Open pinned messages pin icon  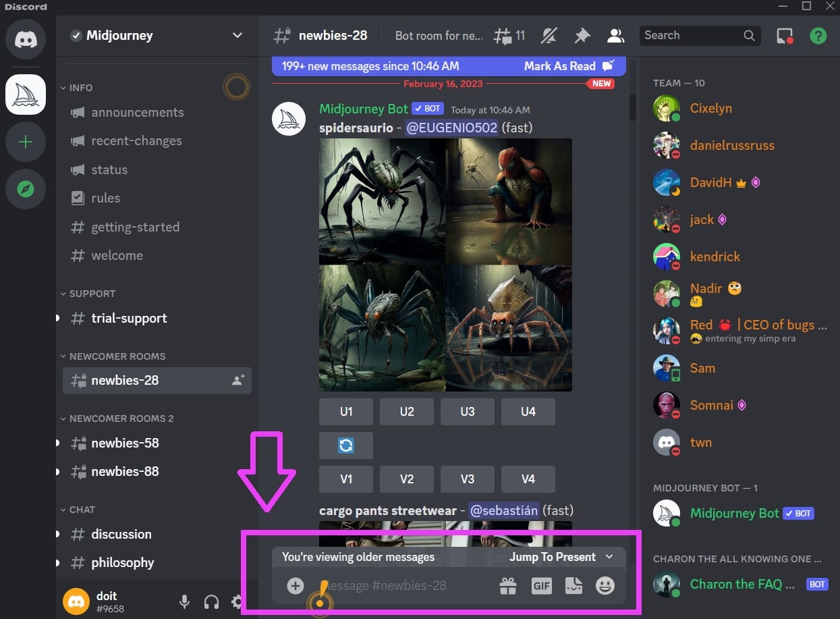point(582,35)
